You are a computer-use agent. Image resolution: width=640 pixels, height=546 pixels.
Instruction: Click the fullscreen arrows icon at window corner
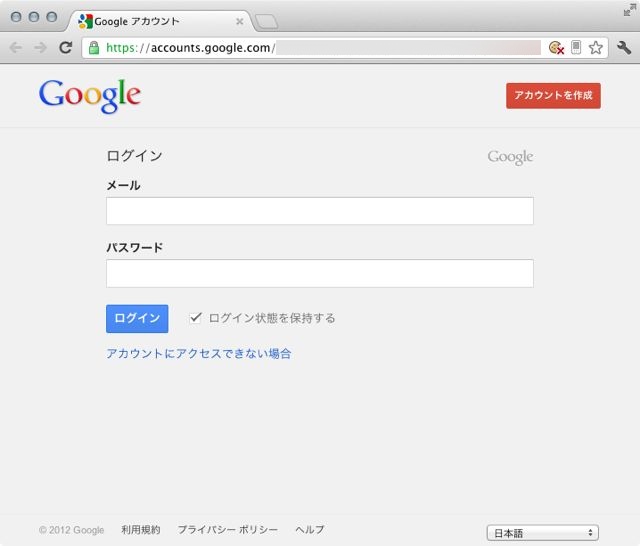[x=629, y=10]
